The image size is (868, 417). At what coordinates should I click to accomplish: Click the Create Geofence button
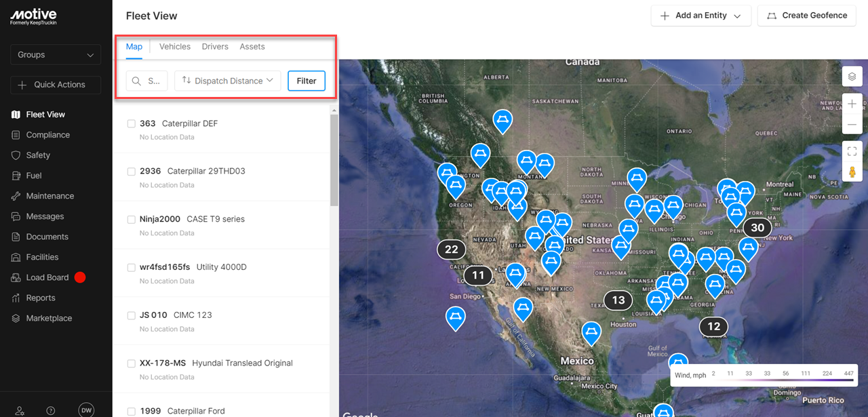[806, 15]
